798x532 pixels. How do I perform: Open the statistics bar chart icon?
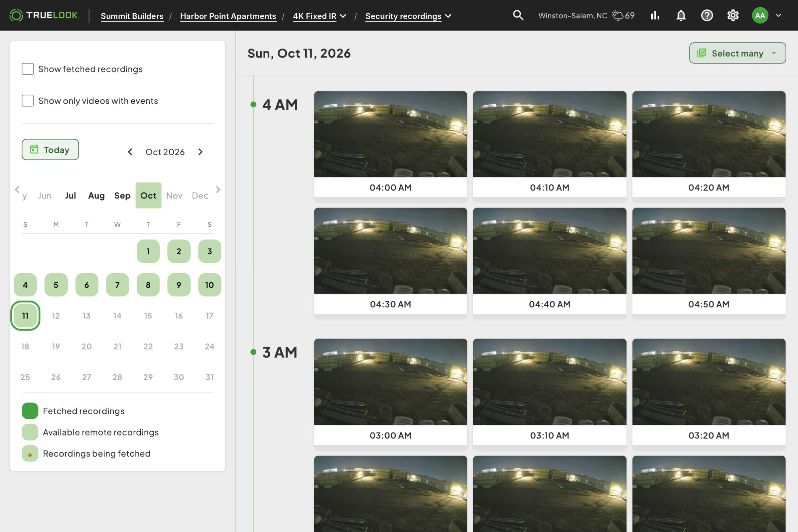click(x=655, y=15)
